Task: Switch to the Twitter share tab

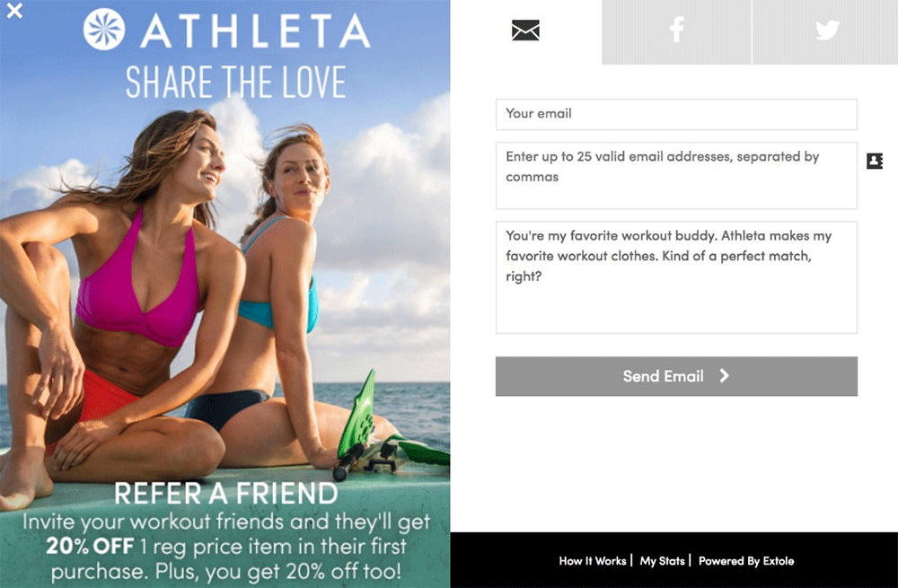Action: (x=826, y=31)
